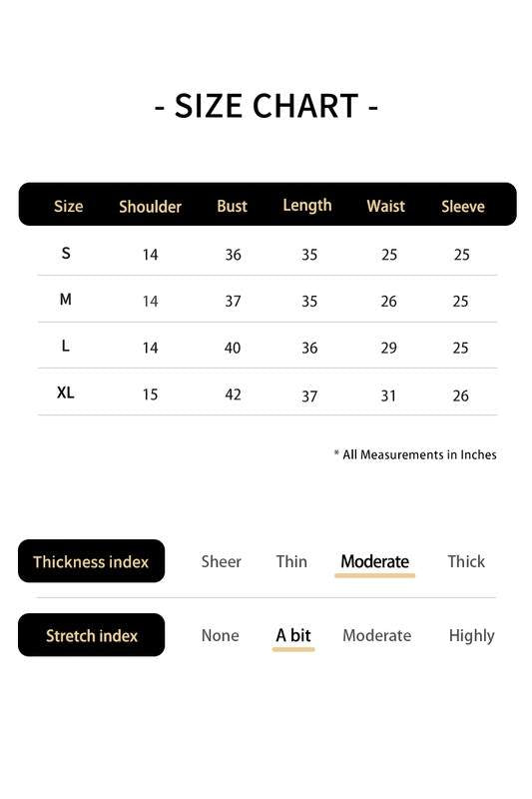Select the None stretch option
This screenshot has width=532, height=799.
coord(220,635)
